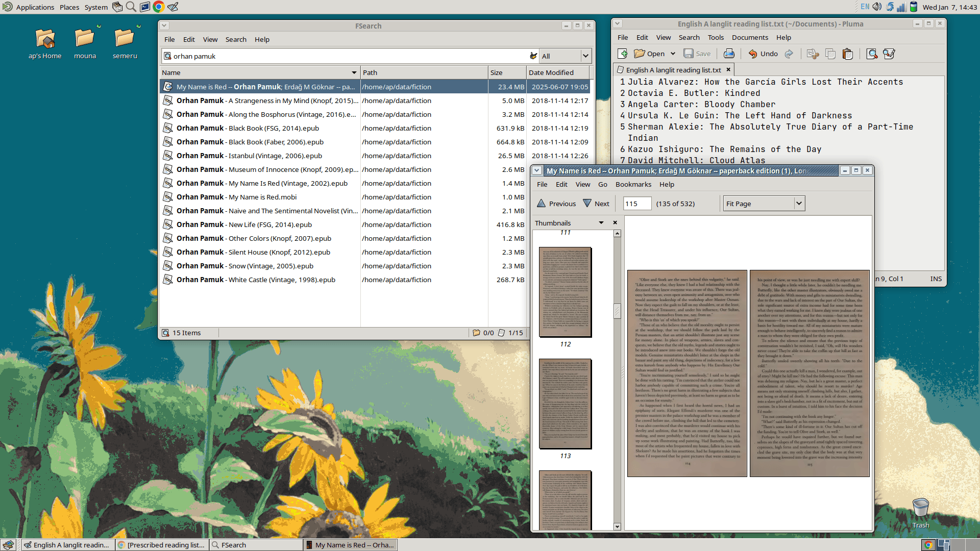Expand the Fit Page zoom dropdown
The image size is (980, 551).
tap(799, 204)
